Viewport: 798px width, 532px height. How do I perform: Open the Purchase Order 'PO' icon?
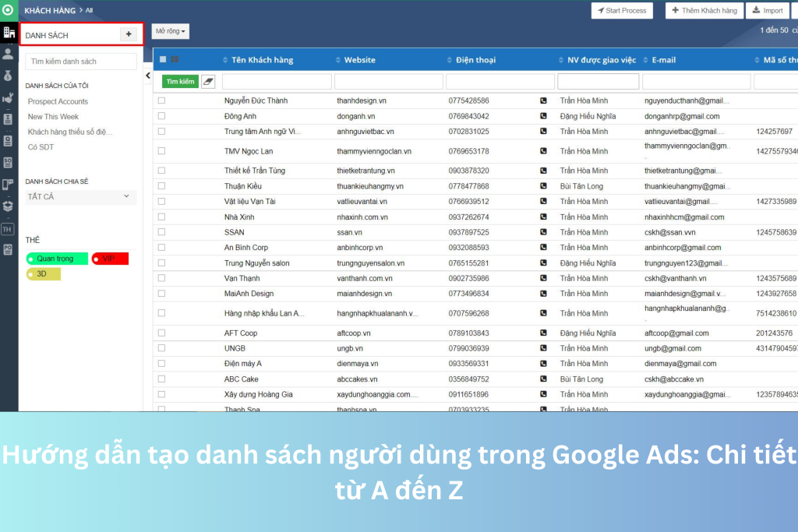tap(8, 250)
